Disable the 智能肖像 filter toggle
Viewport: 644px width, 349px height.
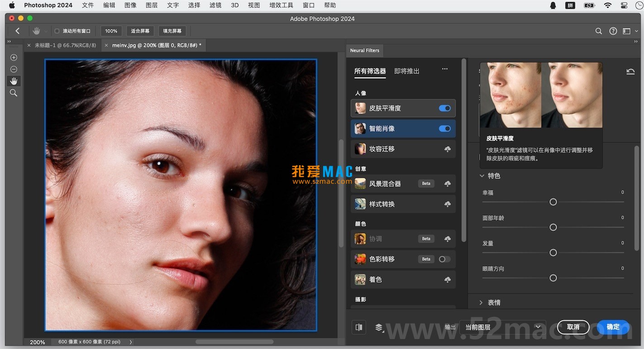coord(444,129)
